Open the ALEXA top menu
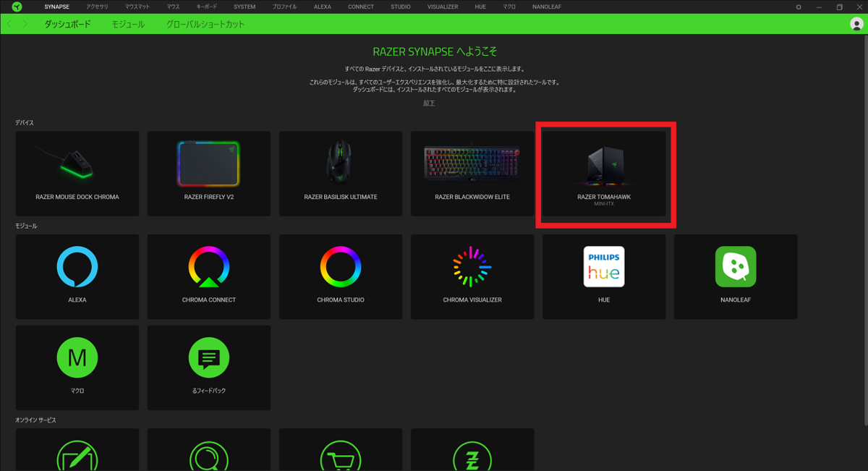Image resolution: width=868 pixels, height=471 pixels. coord(323,7)
